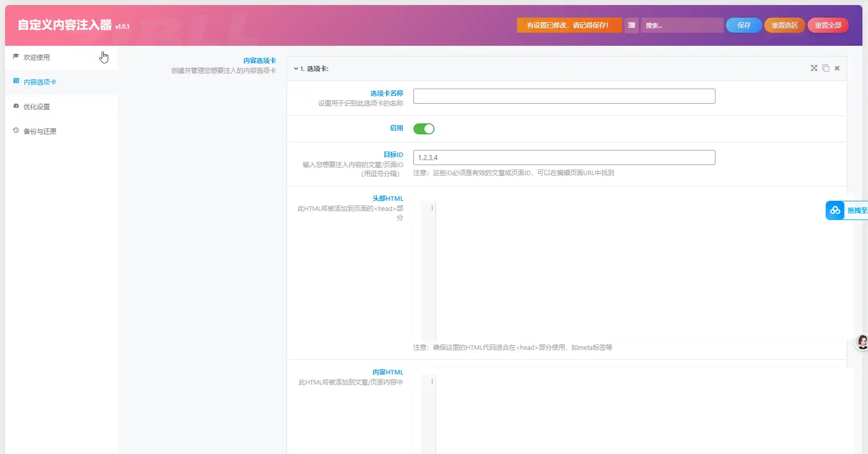Click the duplicate icon on 选项卡 1
Viewport: 868px width, 454px height.
[x=826, y=68]
